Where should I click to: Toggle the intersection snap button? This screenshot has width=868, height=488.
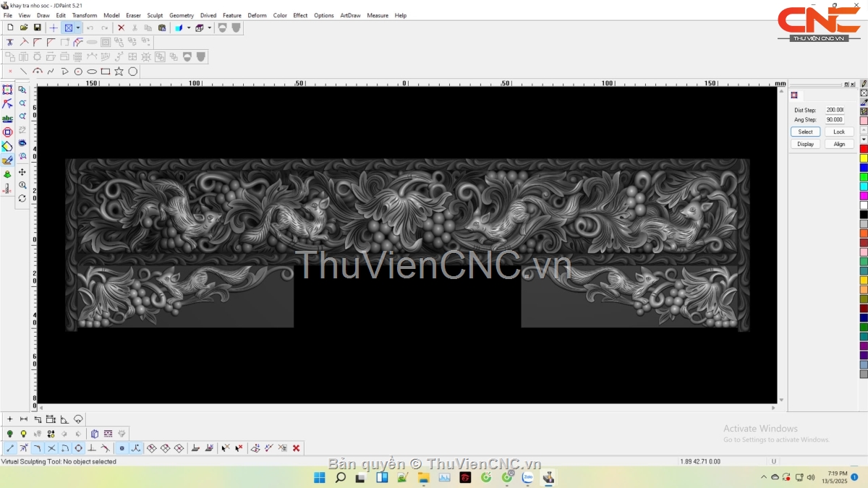coord(51,448)
